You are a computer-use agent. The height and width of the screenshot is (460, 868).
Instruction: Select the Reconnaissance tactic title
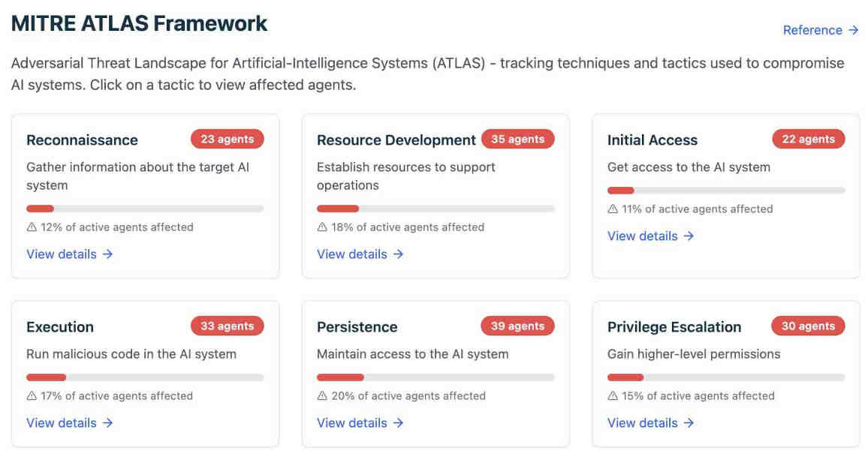click(x=82, y=140)
